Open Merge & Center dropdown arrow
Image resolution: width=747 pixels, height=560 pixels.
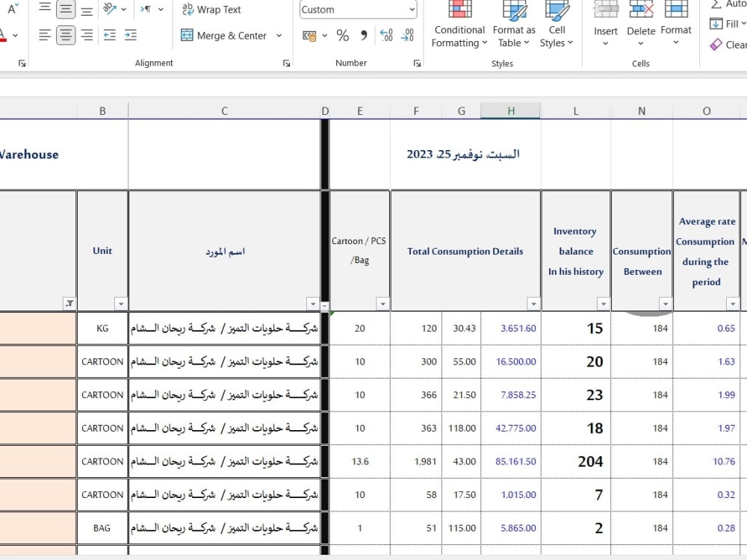(279, 35)
